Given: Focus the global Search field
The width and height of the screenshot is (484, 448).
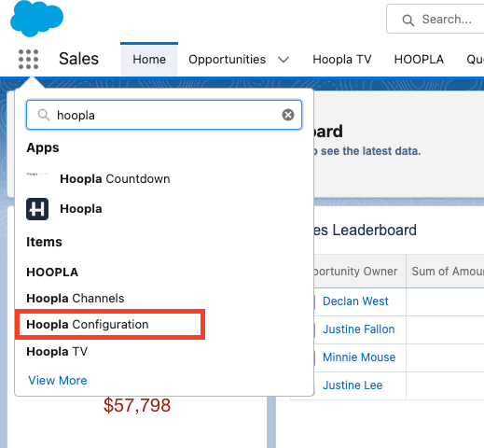Looking at the screenshot, I should point(436,19).
